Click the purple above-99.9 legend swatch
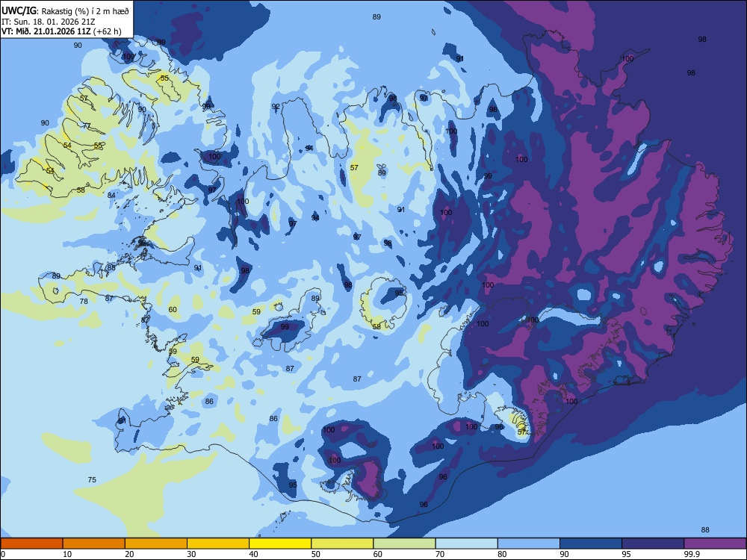Viewport: 747px width, 560px height. tap(715, 544)
